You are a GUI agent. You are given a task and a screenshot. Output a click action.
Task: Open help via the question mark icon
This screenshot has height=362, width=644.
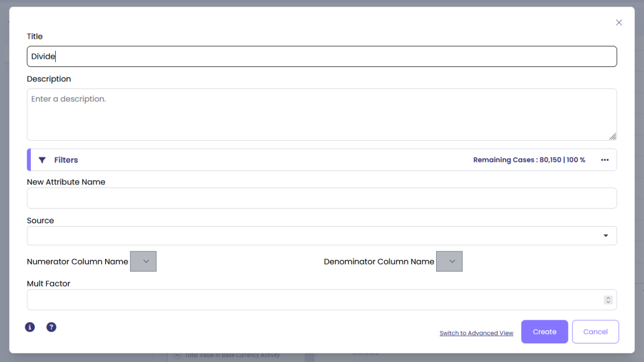(x=51, y=327)
